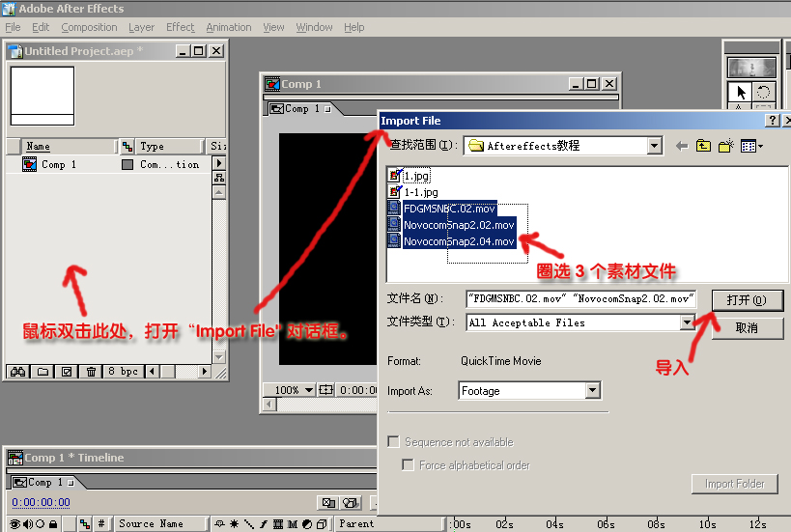
Task: Open the Window menu
Action: [314, 27]
